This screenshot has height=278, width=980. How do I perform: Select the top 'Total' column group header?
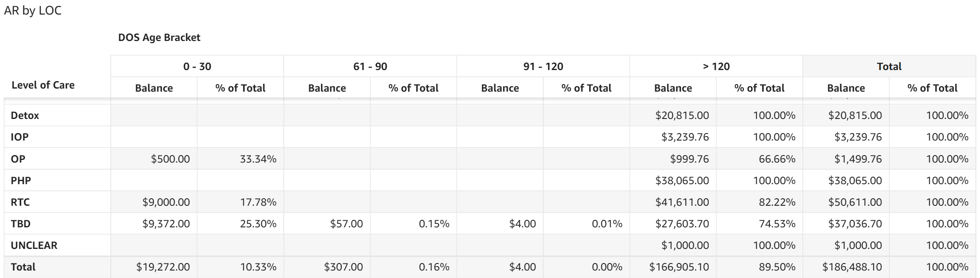click(889, 67)
